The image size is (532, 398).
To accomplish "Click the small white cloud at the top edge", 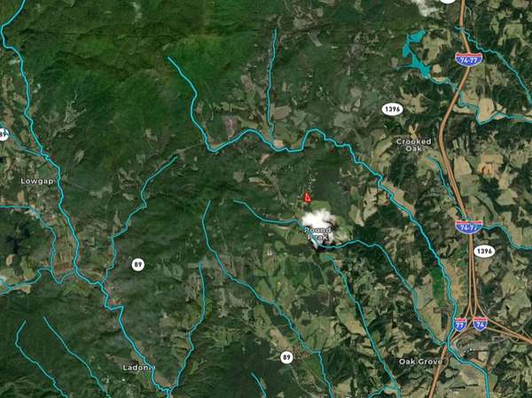I will coord(425,7).
